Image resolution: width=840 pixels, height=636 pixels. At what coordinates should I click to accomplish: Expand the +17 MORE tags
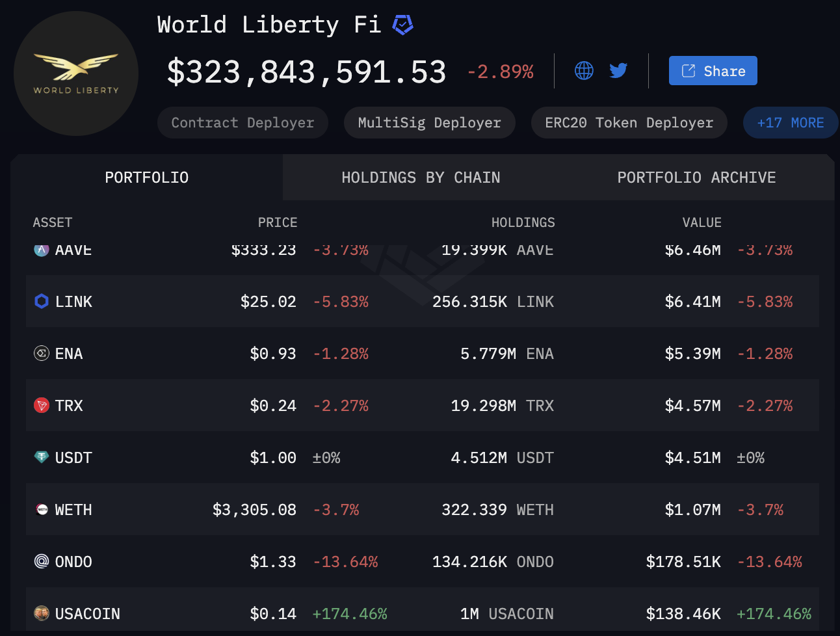(791, 123)
